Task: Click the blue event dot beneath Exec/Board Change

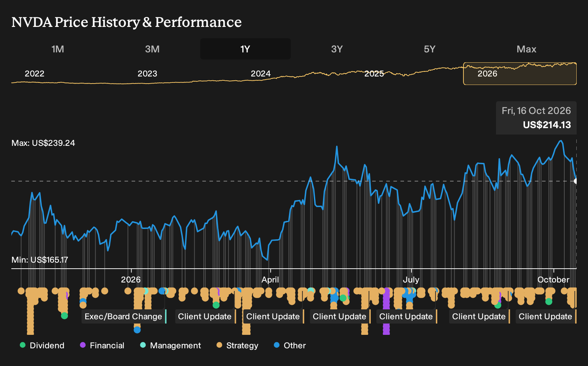Action: click(x=137, y=330)
